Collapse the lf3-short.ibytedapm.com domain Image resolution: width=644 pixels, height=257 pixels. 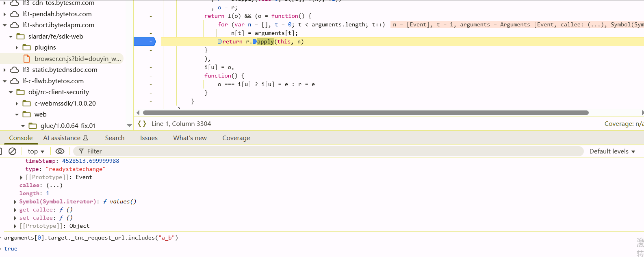pos(4,25)
